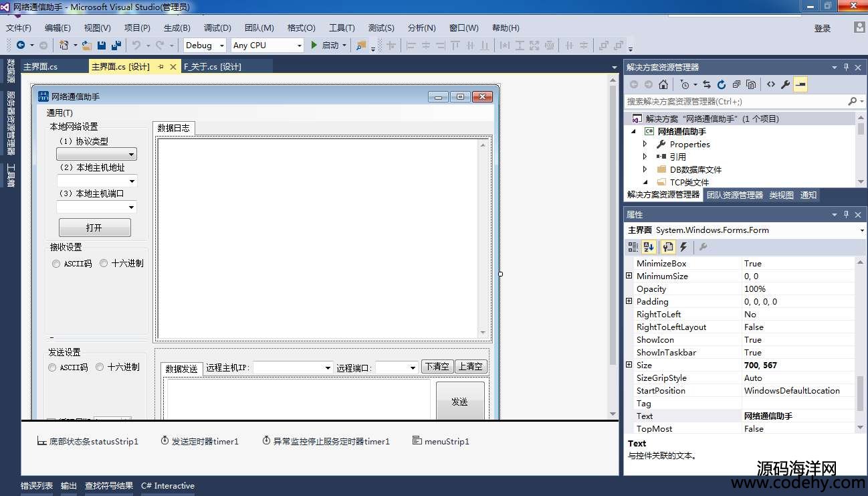Save the current file with the floppy icon
Screen dimensions: 868x496
pos(102,45)
